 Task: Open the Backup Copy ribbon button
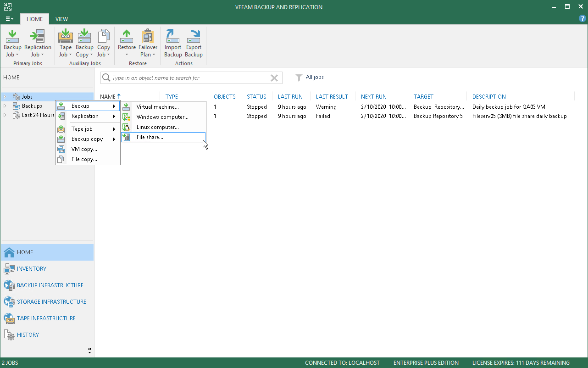click(84, 43)
